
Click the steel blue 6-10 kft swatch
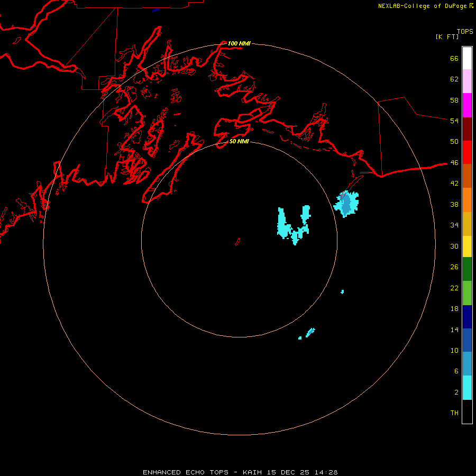467,363
